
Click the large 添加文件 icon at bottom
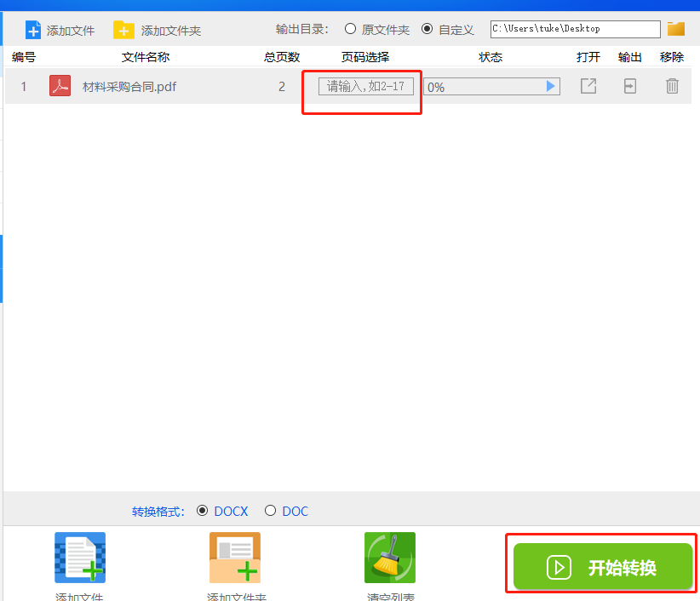coord(79,558)
